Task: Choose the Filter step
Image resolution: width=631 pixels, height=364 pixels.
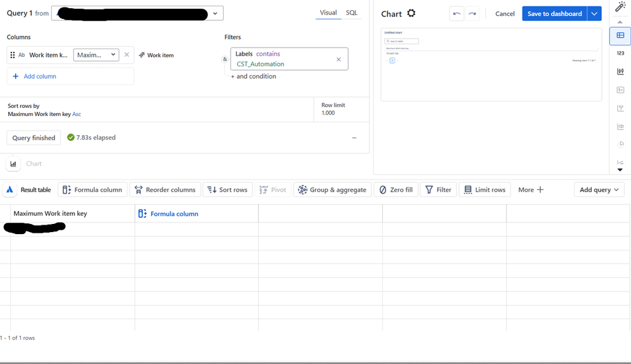Action: pos(438,190)
